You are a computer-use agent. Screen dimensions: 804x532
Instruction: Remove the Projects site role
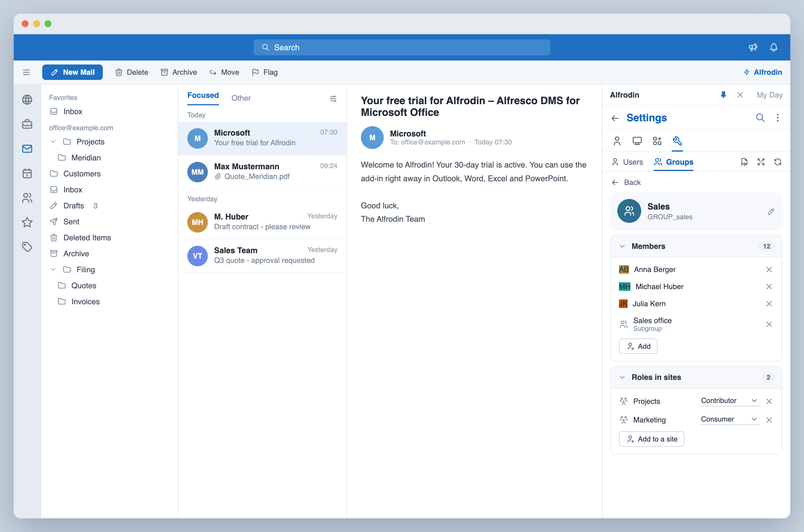(769, 401)
